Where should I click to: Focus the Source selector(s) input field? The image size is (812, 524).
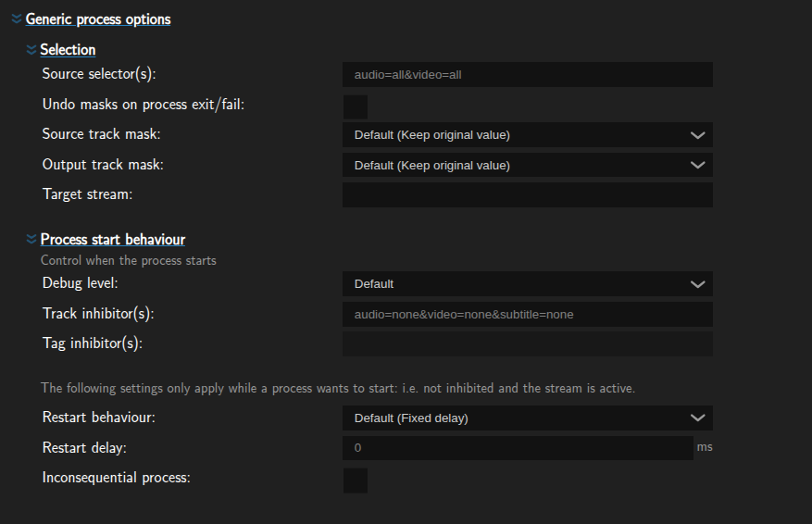click(x=528, y=75)
